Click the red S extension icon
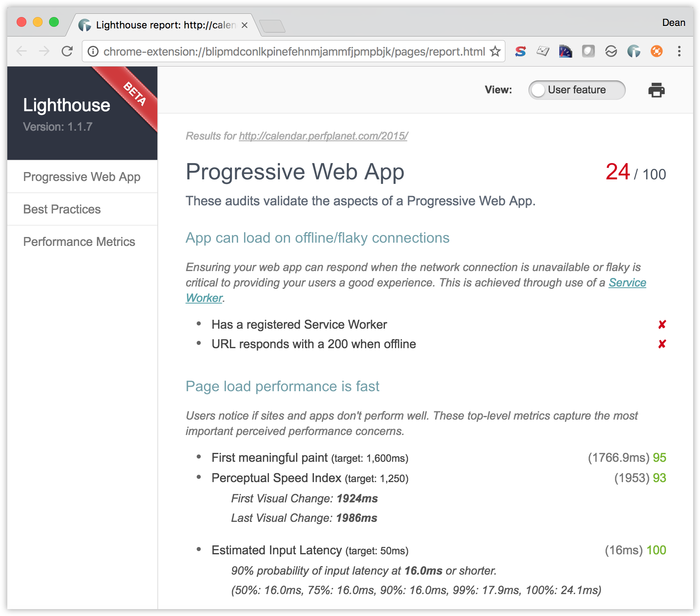This screenshot has height=616, width=700. tap(520, 52)
